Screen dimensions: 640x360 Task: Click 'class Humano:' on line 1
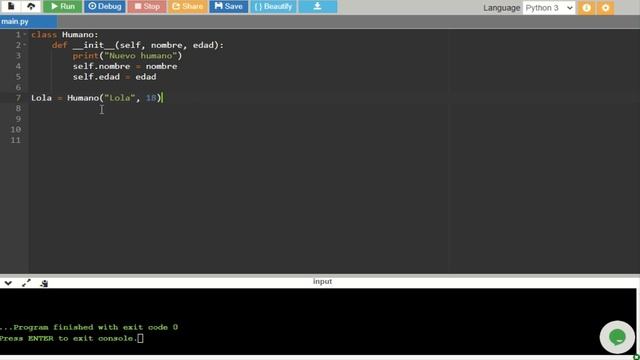(x=64, y=35)
